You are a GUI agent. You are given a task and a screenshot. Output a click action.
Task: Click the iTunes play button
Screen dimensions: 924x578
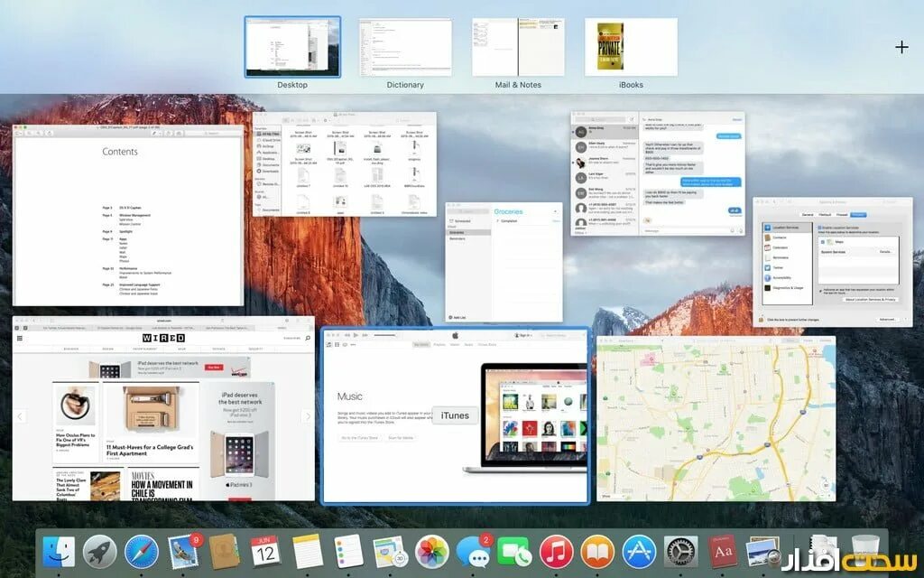pyautogui.click(x=356, y=335)
